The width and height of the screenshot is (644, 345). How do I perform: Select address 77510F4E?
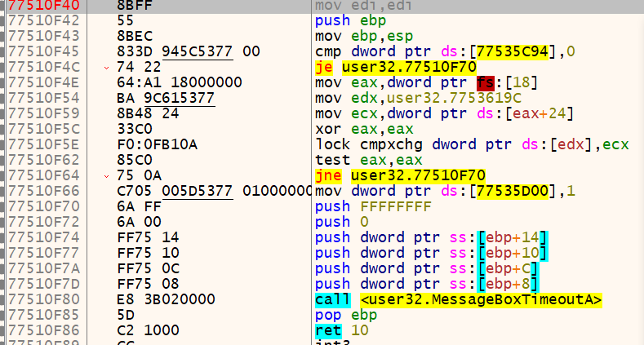tap(44, 82)
